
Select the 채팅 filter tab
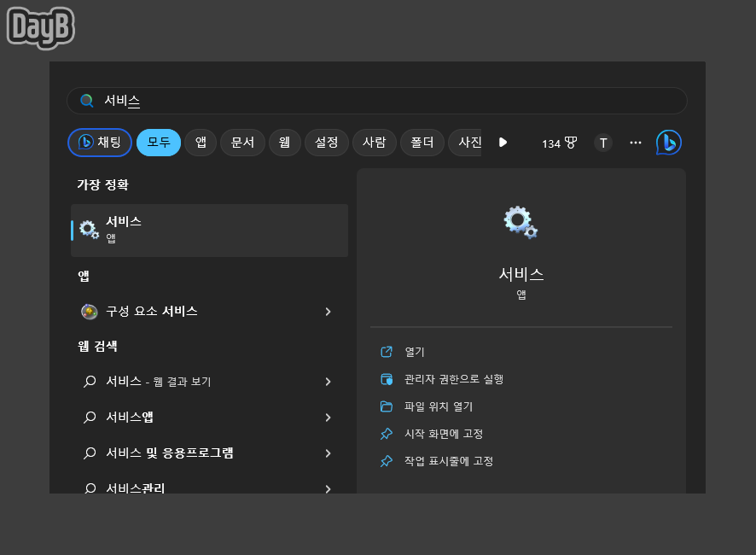[x=100, y=143]
